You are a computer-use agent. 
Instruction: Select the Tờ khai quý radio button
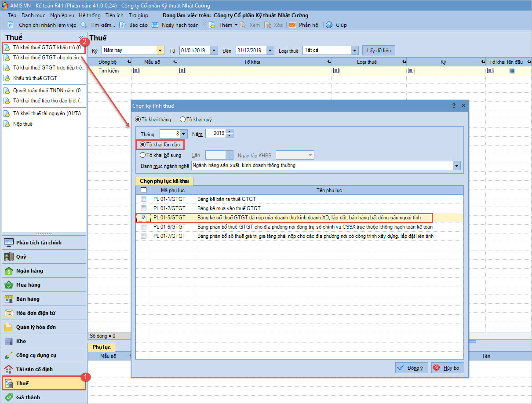(x=182, y=119)
